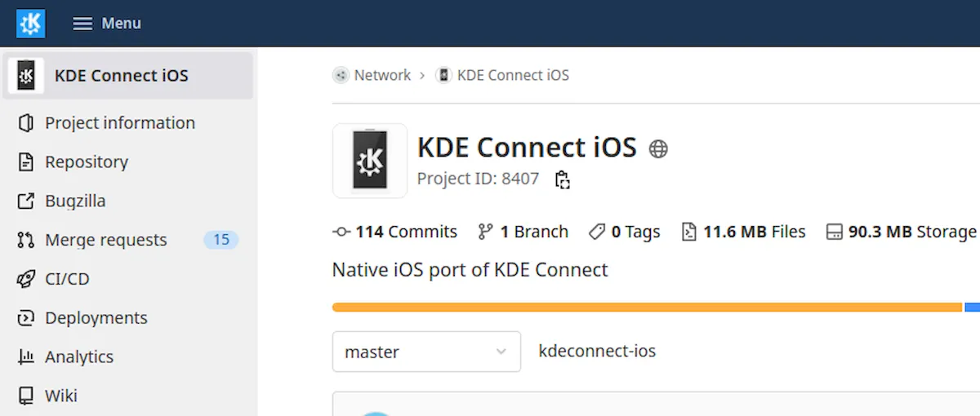
Task: Click the Merge requests icon
Action: click(26, 240)
